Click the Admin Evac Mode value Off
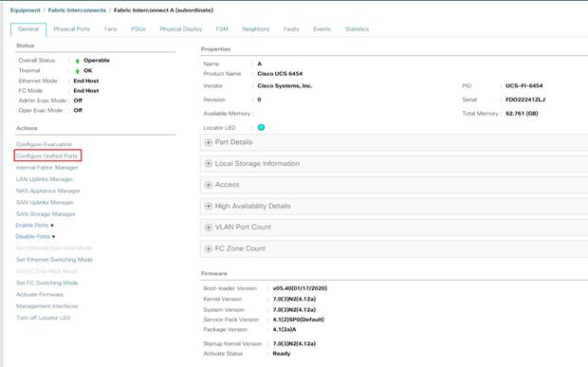588x367 pixels. (x=78, y=101)
